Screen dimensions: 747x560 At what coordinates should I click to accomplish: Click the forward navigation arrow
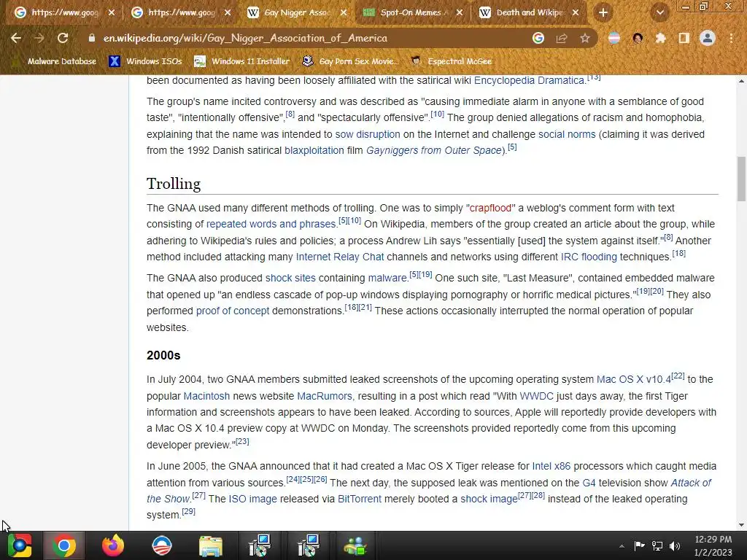(39, 38)
